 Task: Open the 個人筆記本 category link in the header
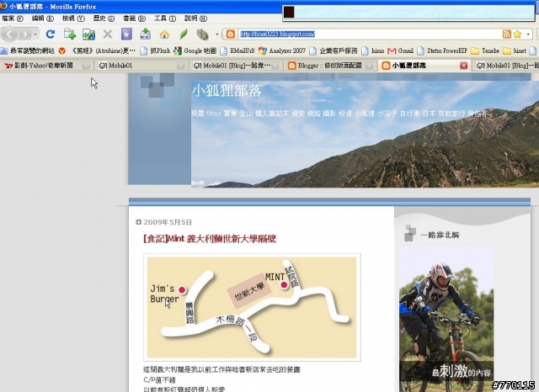tap(272, 114)
